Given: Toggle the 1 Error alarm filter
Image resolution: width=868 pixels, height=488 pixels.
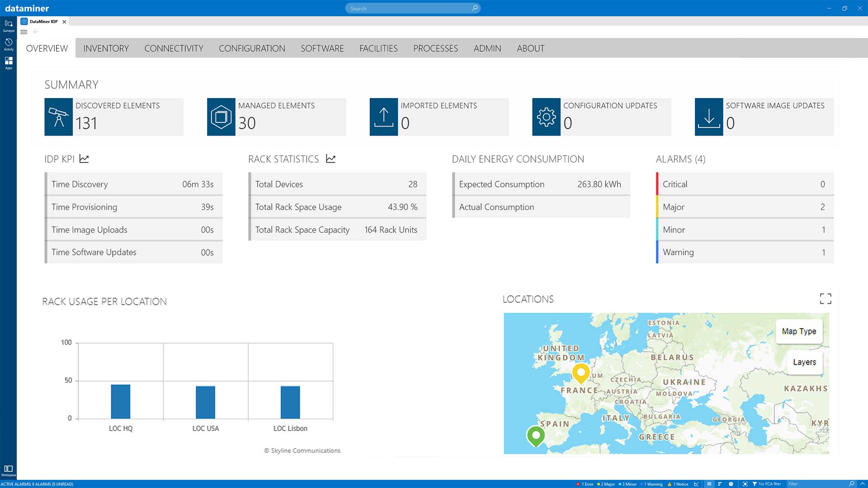Looking at the screenshot, I should [x=585, y=484].
